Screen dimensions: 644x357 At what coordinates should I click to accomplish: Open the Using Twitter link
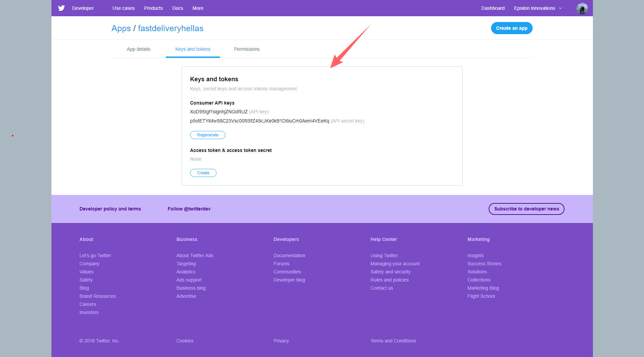point(384,255)
